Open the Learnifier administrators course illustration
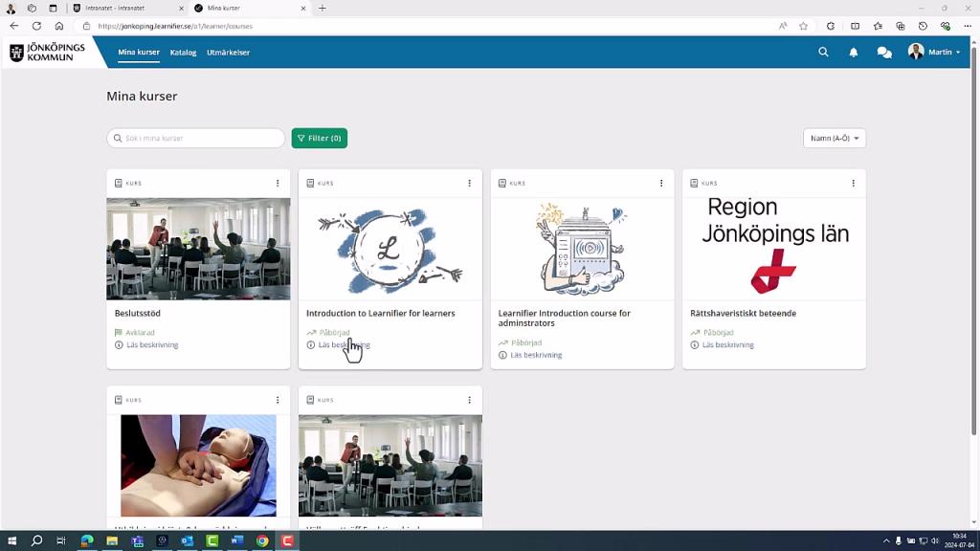The image size is (980, 551). 582,249
